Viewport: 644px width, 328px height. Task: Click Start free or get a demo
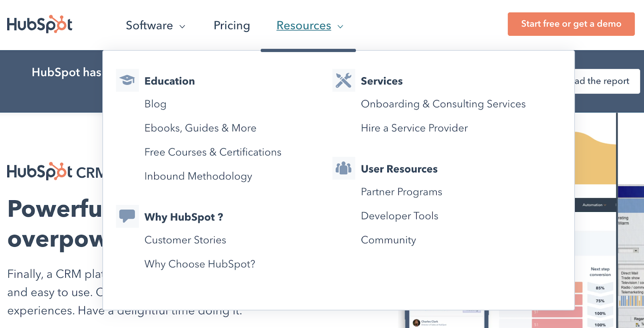pos(571,24)
